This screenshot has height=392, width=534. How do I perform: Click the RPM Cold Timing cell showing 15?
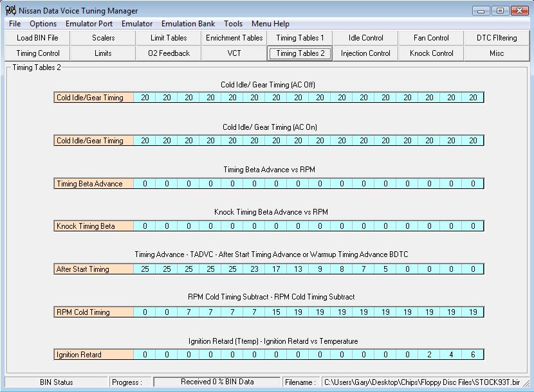276,312
